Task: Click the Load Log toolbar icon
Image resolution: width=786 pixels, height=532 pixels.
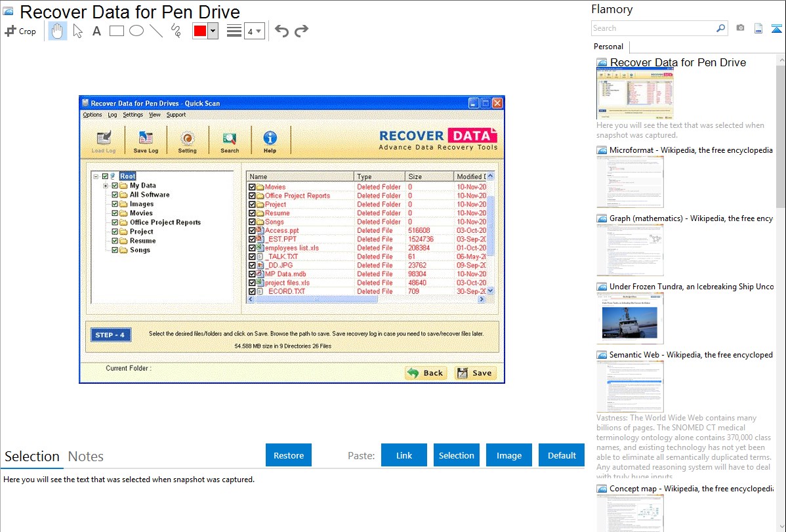Action: pos(103,142)
